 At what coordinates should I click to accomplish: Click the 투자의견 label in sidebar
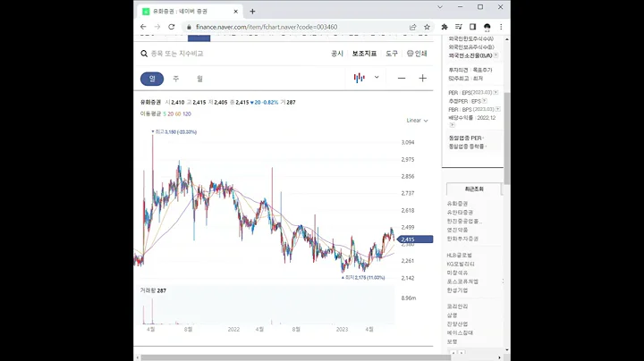[458, 71]
